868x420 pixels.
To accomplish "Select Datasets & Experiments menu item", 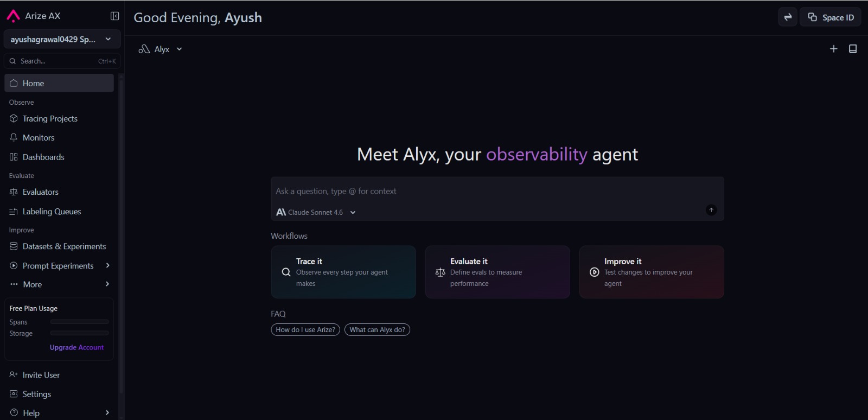I will (59, 246).
